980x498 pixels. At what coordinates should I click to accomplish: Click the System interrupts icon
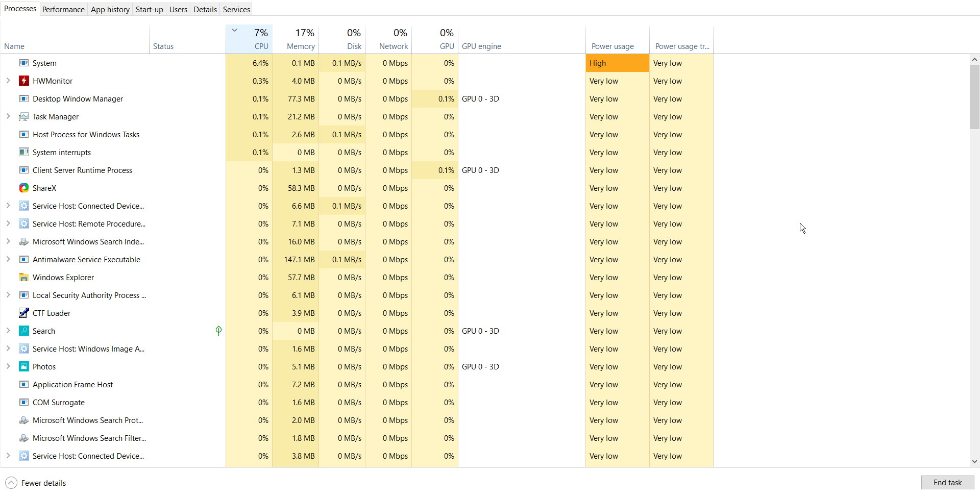pos(24,152)
